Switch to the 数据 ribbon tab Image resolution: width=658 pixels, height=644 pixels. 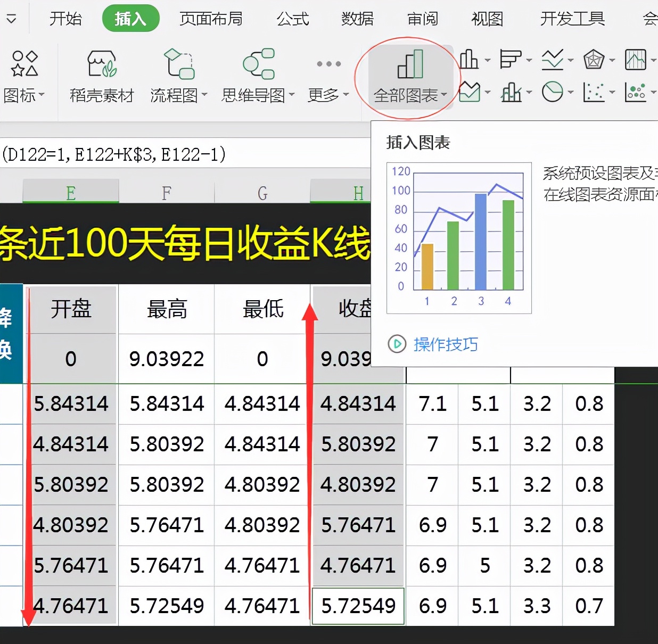pyautogui.click(x=357, y=18)
